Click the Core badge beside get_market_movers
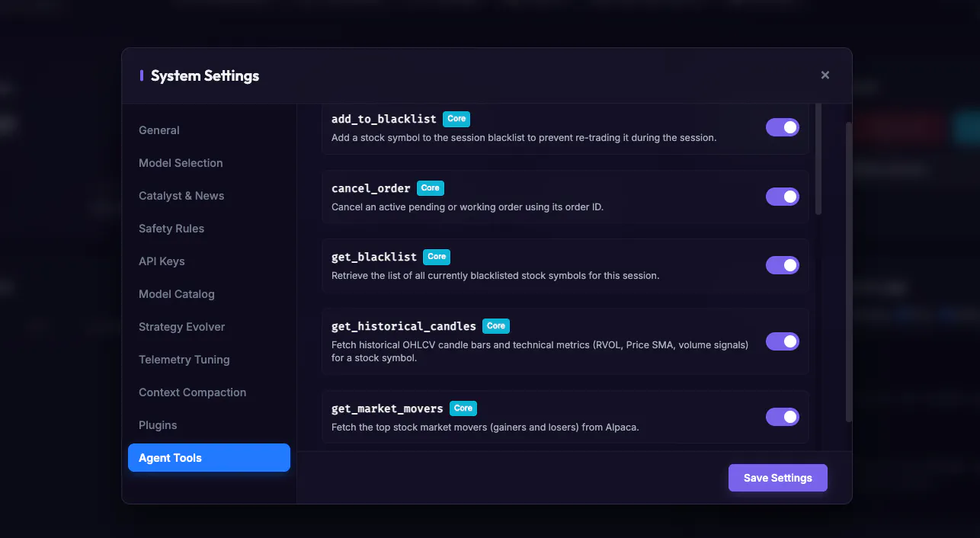Viewport: 980px width, 538px height. (463, 408)
